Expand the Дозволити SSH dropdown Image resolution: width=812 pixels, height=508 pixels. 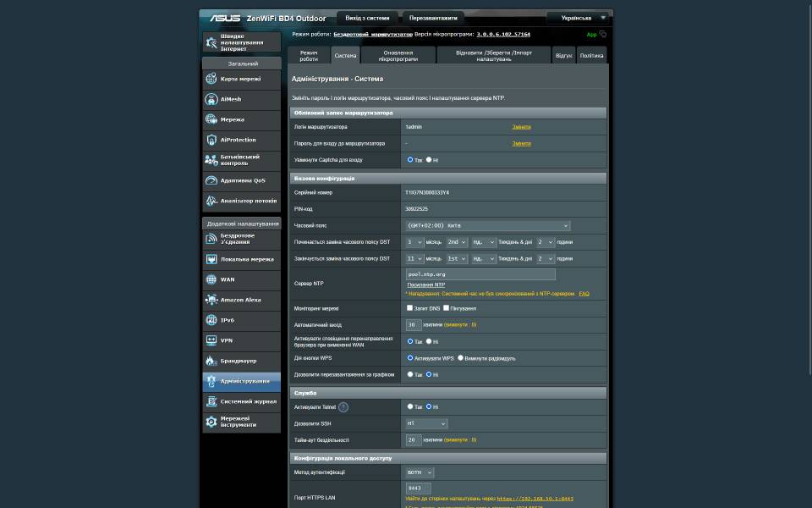426,423
